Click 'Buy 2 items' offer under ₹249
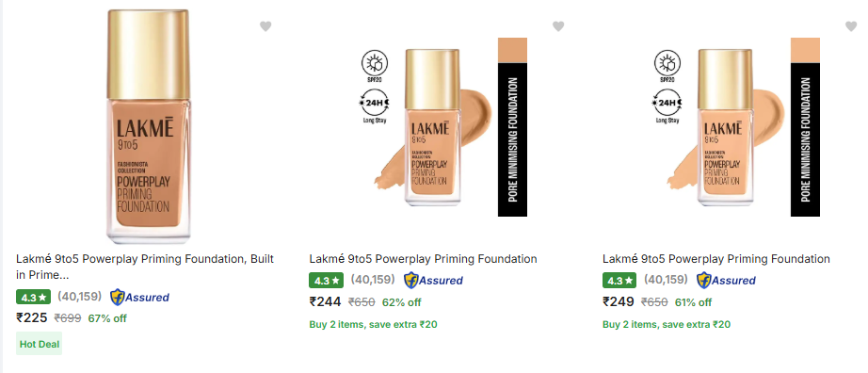This screenshot has height=373, width=868. coord(667,324)
